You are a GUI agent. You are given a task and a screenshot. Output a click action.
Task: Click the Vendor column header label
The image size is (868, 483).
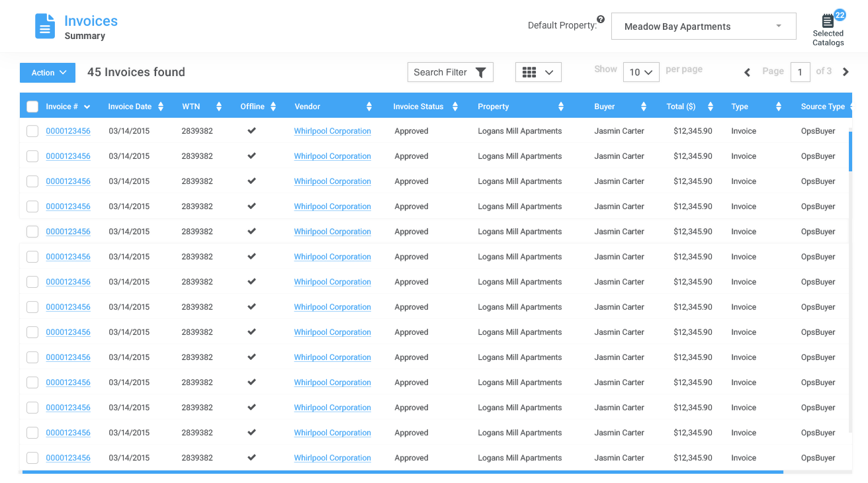308,107
